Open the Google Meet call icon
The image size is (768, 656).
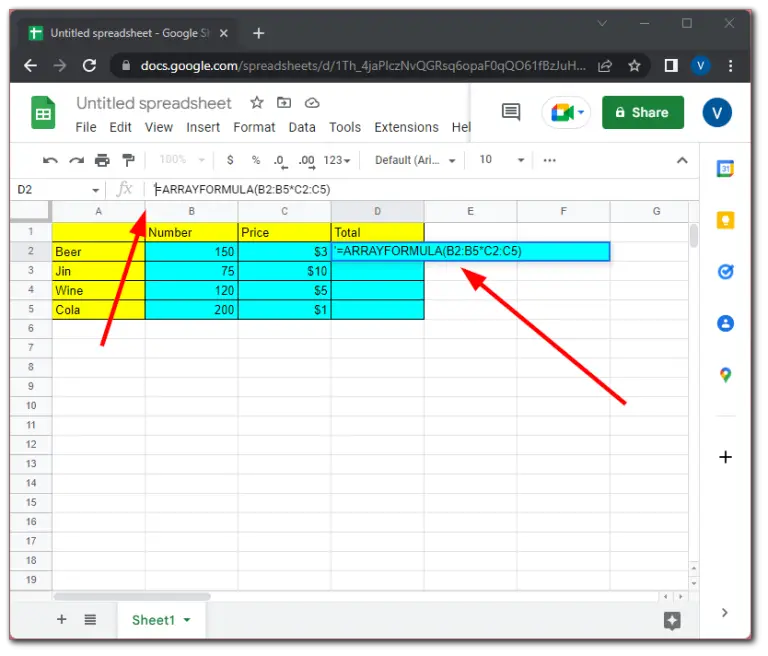562,113
